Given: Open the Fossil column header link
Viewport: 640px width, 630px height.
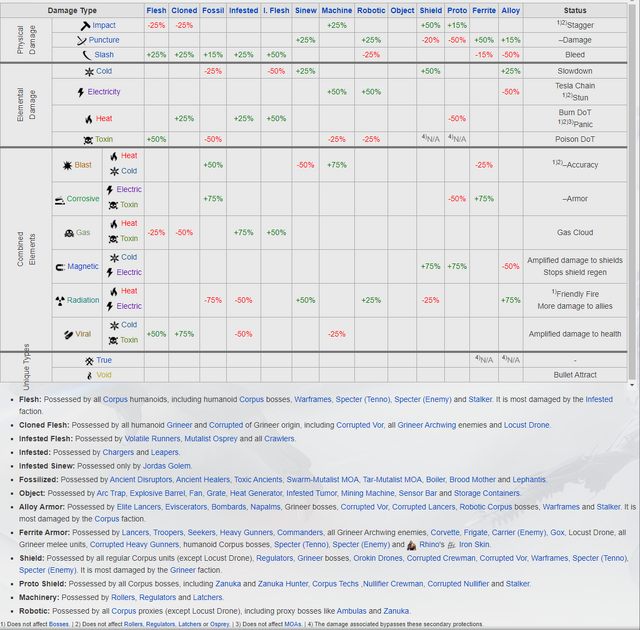Looking at the screenshot, I should pos(213,11).
